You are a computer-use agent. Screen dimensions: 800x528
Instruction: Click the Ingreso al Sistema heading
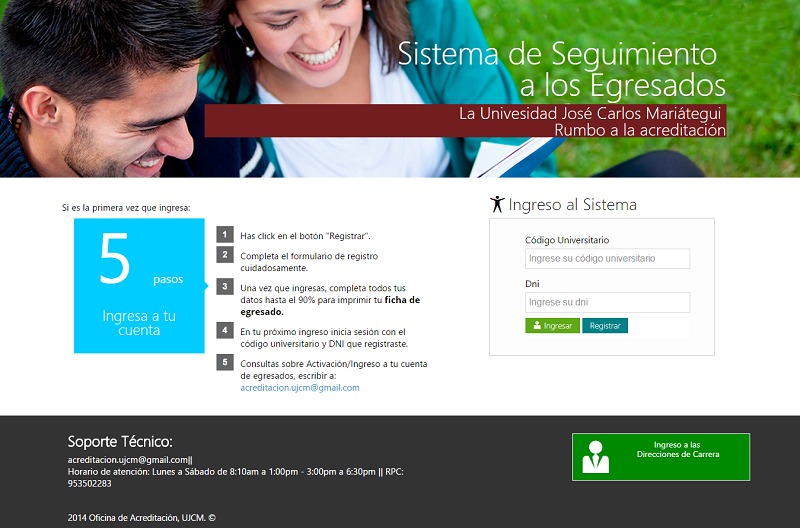(x=572, y=205)
